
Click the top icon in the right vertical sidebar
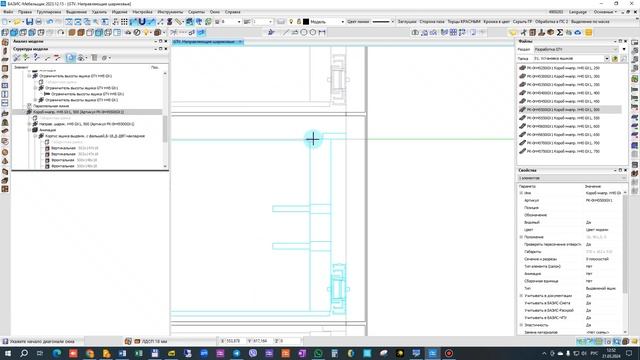pyautogui.click(x=635, y=42)
